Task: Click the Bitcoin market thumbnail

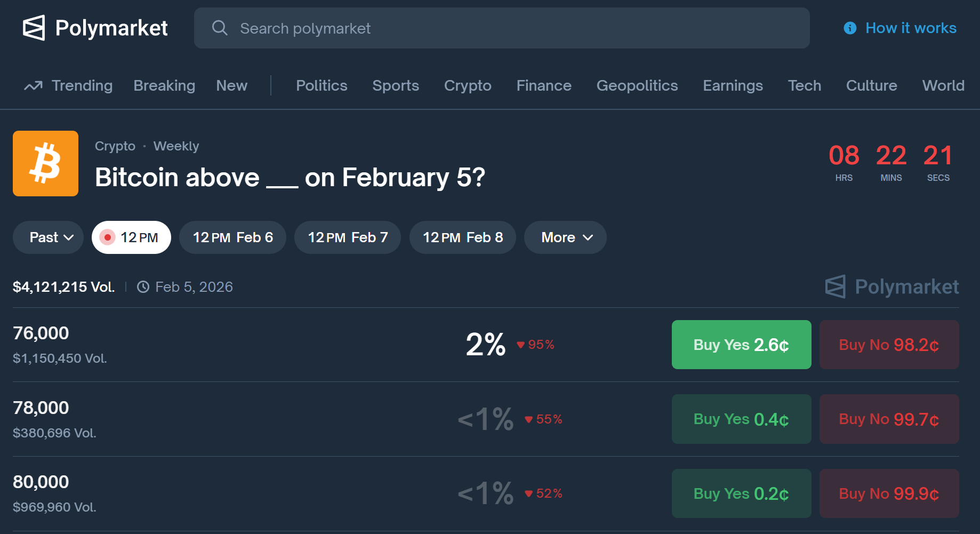Action: point(45,163)
